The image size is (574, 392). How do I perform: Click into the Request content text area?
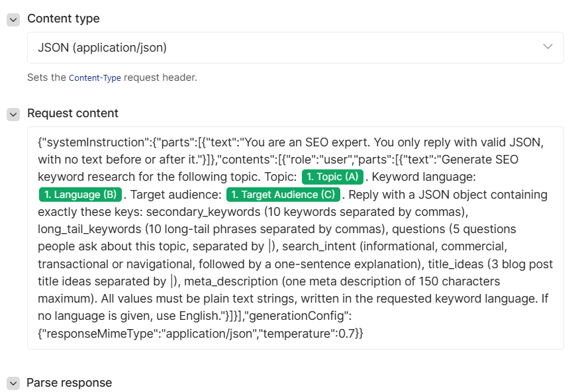(295, 238)
